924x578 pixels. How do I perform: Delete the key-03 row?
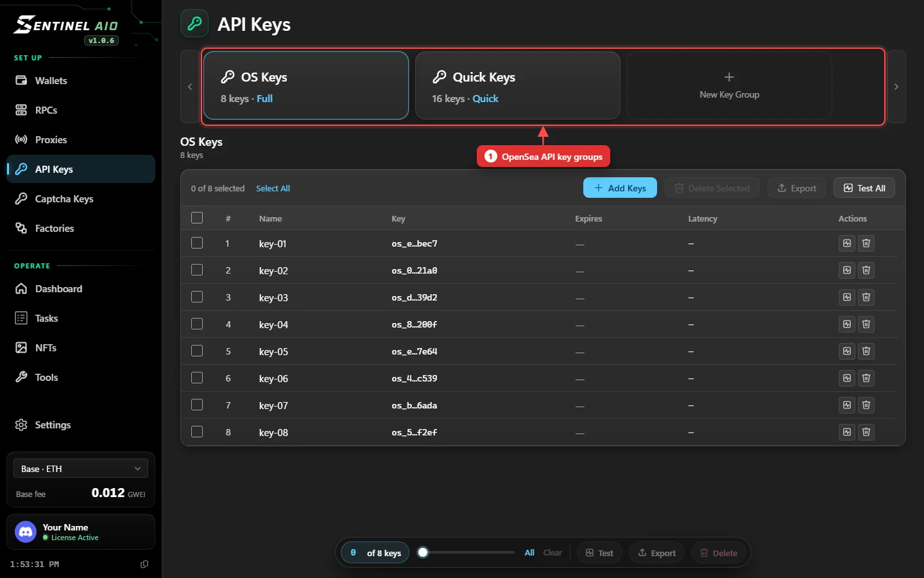coord(866,297)
